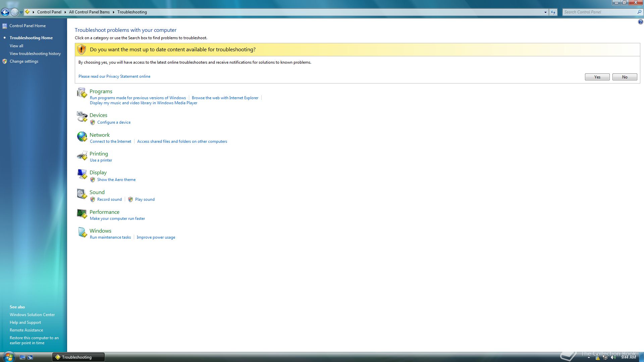The image size is (644, 362).
Task: Open Windows Solution Center link
Action: point(32,315)
